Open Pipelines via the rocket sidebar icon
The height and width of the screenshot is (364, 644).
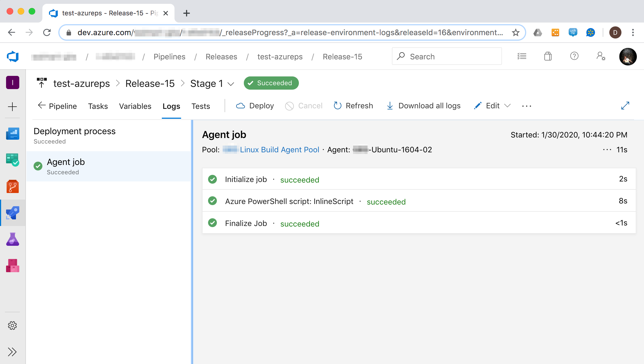click(x=13, y=213)
